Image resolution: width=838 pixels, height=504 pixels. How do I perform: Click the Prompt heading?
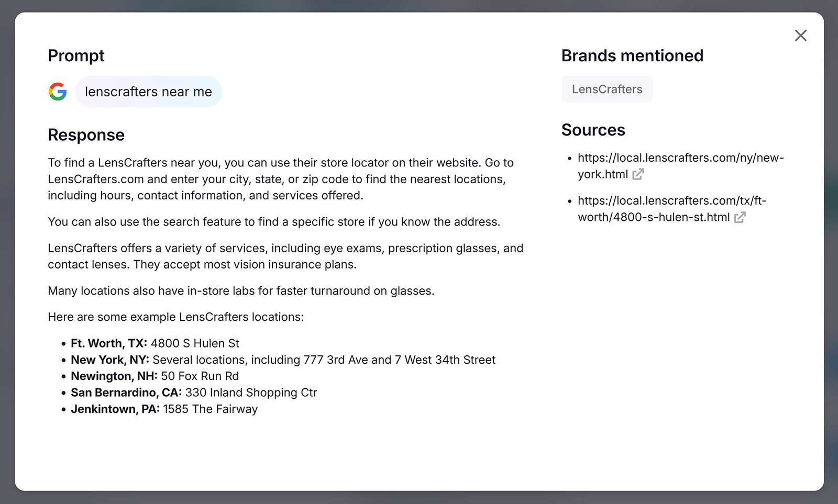point(76,55)
